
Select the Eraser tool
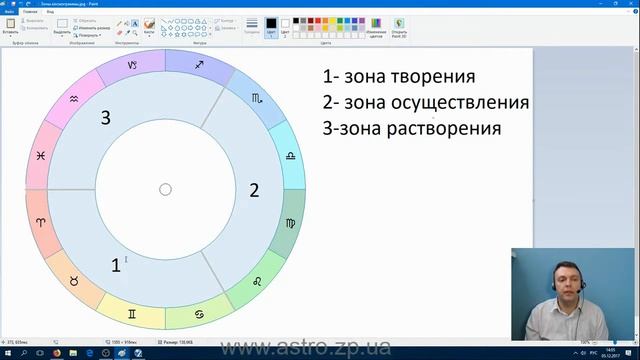119,33
